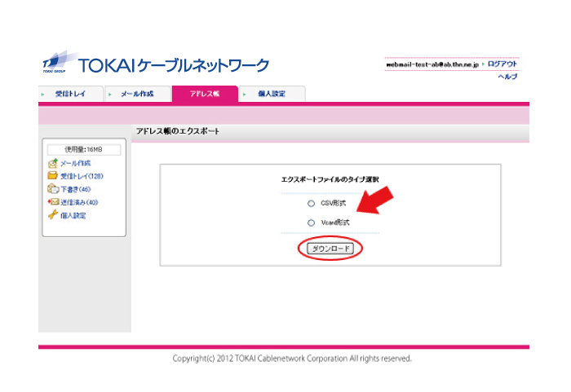Click the エクスポートファイルのタイプ選択 label
Screen dimensions: 571x392
point(330,179)
